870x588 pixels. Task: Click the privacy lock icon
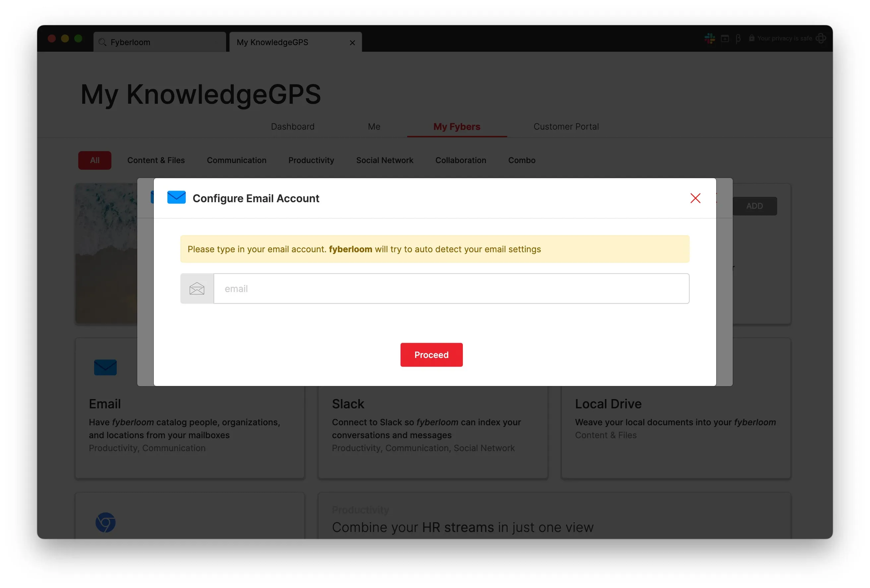[751, 38]
